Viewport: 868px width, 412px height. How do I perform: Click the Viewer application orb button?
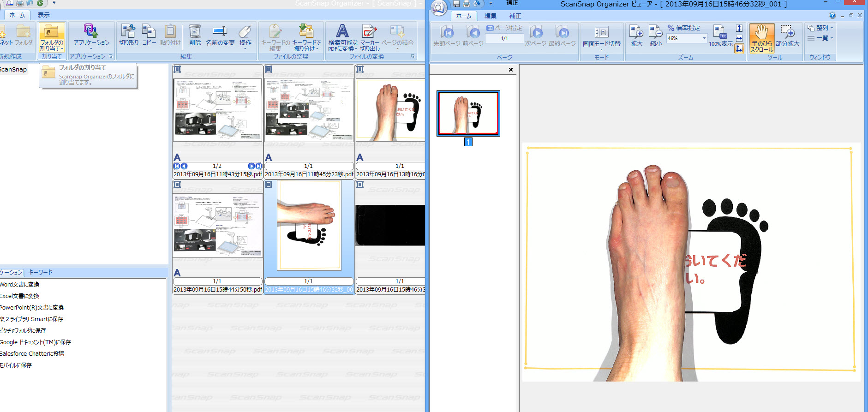[x=439, y=7]
